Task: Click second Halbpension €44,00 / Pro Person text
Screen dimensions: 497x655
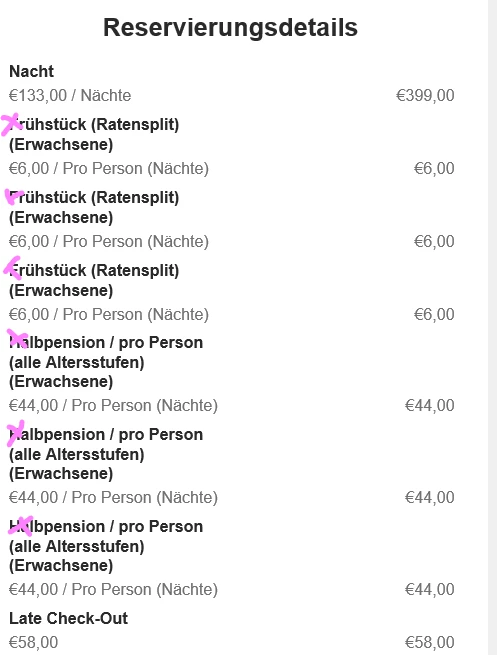Action: [114, 498]
